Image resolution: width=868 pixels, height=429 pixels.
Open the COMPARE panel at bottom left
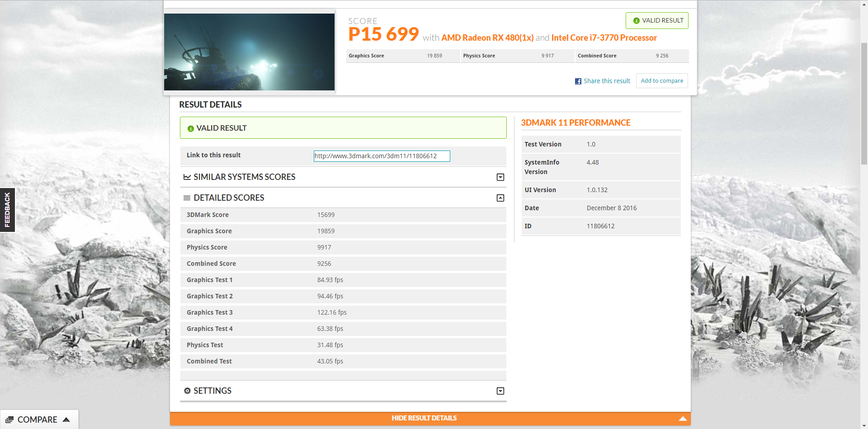pyautogui.click(x=39, y=420)
